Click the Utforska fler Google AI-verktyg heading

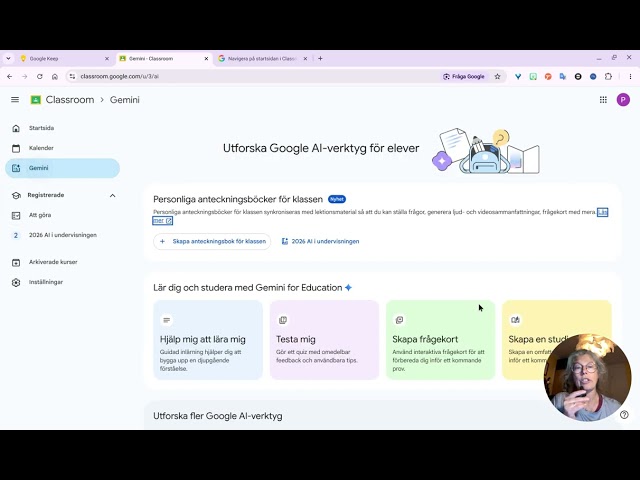(218, 416)
